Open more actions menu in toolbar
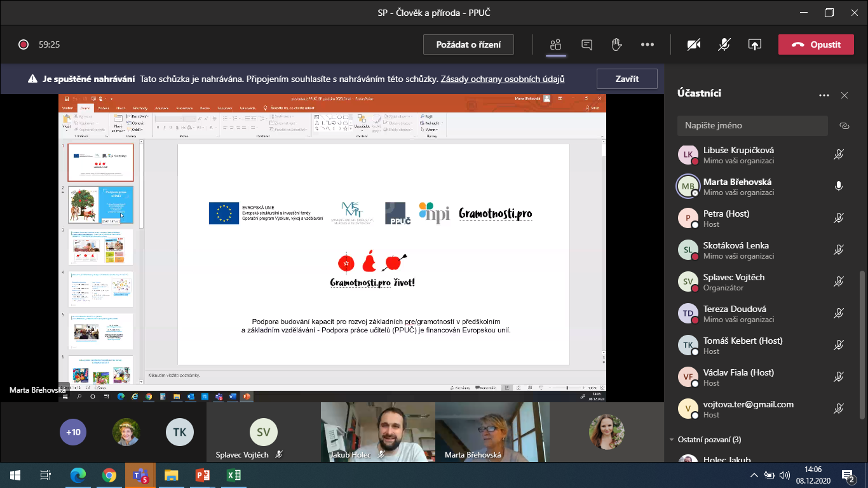Screen dimensions: 868x488 coord(647,44)
